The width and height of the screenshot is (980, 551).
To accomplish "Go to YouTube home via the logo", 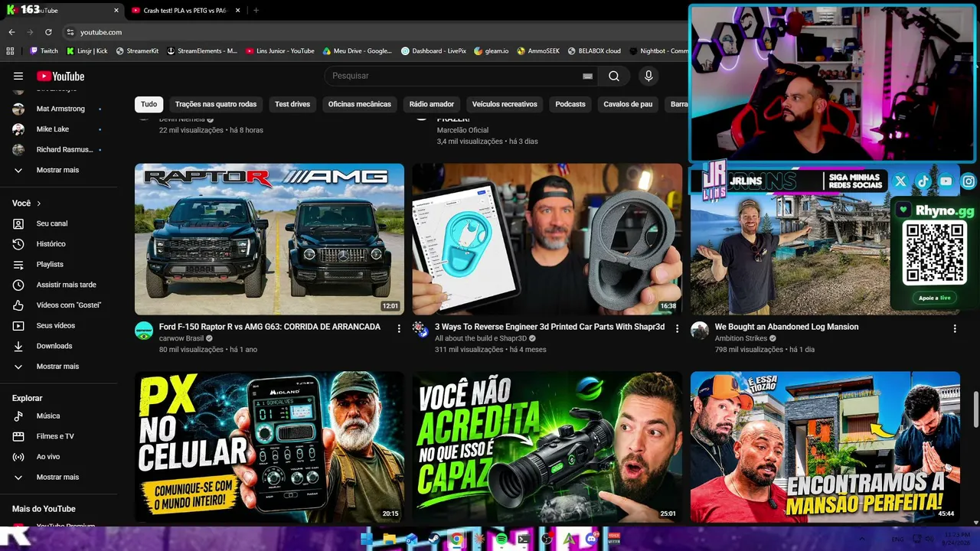I will (60, 76).
